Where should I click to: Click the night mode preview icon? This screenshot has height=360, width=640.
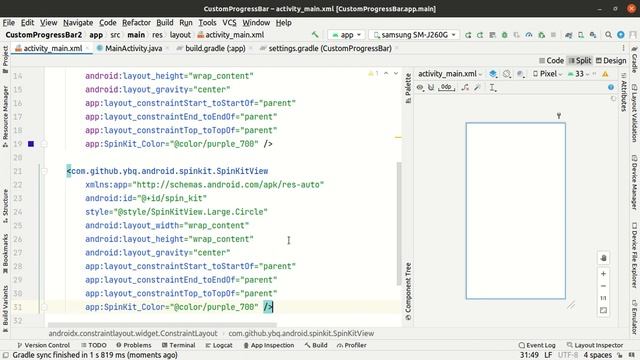pos(520,74)
